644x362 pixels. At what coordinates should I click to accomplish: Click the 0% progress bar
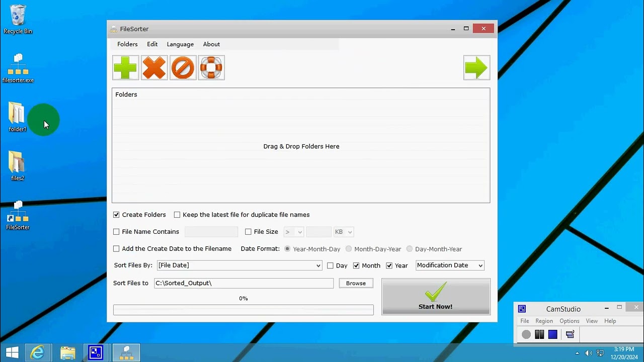[244, 310]
